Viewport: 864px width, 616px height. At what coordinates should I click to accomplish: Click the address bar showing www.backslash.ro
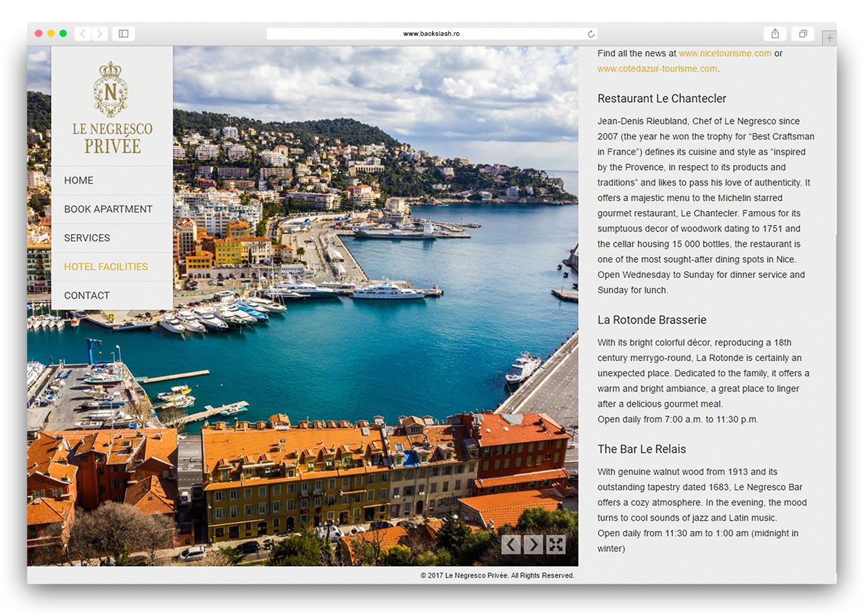pyautogui.click(x=432, y=34)
